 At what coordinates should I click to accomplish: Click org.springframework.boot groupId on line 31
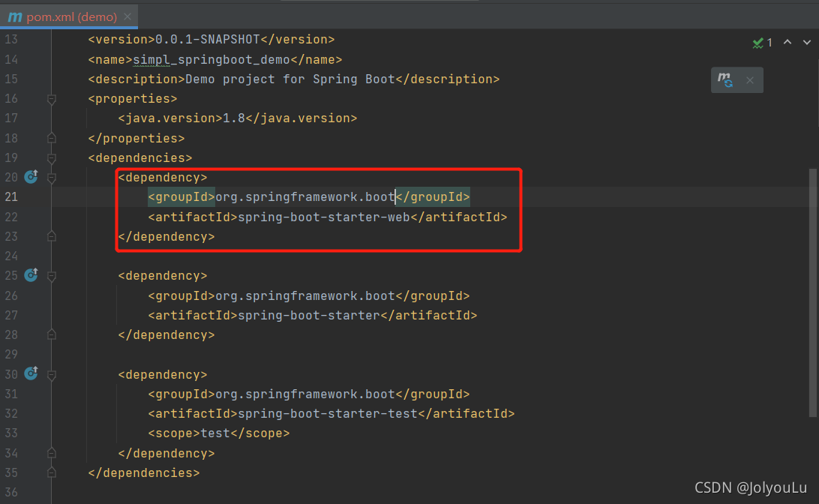point(305,394)
